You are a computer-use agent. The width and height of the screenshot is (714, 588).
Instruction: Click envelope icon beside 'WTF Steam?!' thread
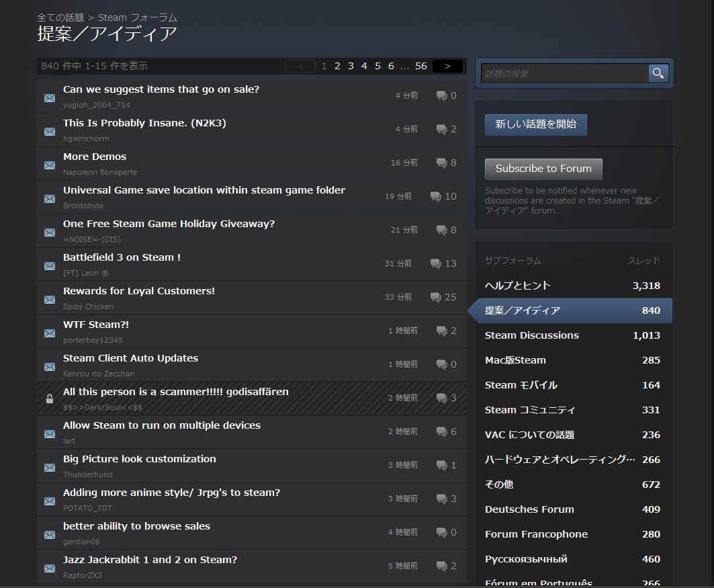coord(50,333)
